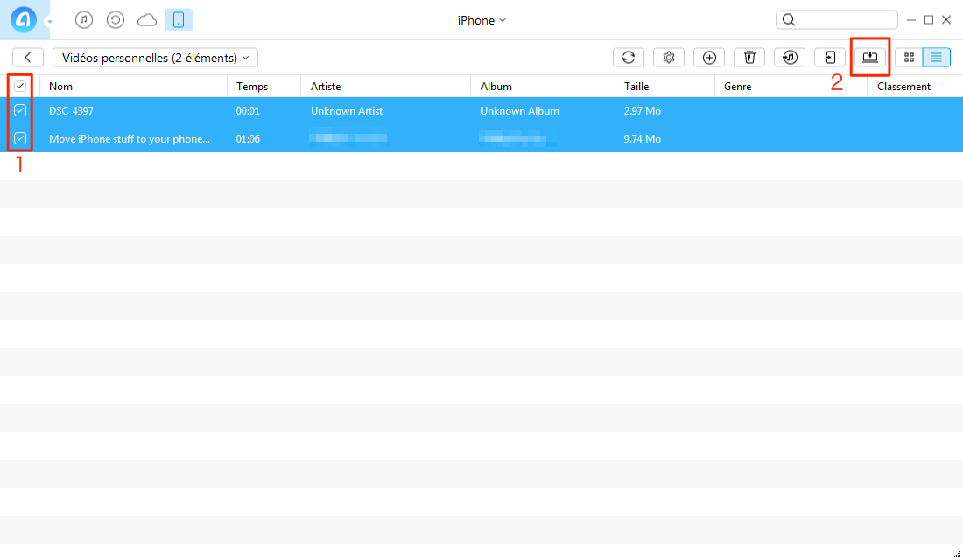This screenshot has width=963, height=560.
Task: Click the AnyTrans logo icon
Action: [x=24, y=19]
